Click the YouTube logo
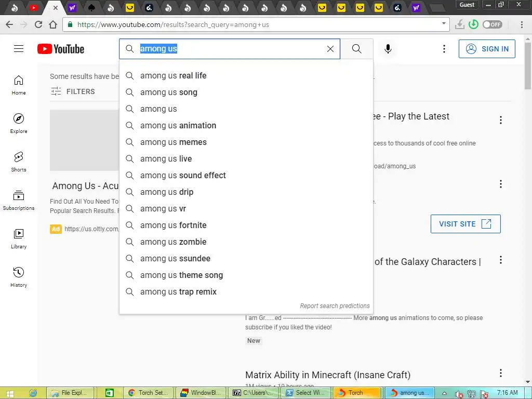The width and height of the screenshot is (532, 399). point(61,49)
